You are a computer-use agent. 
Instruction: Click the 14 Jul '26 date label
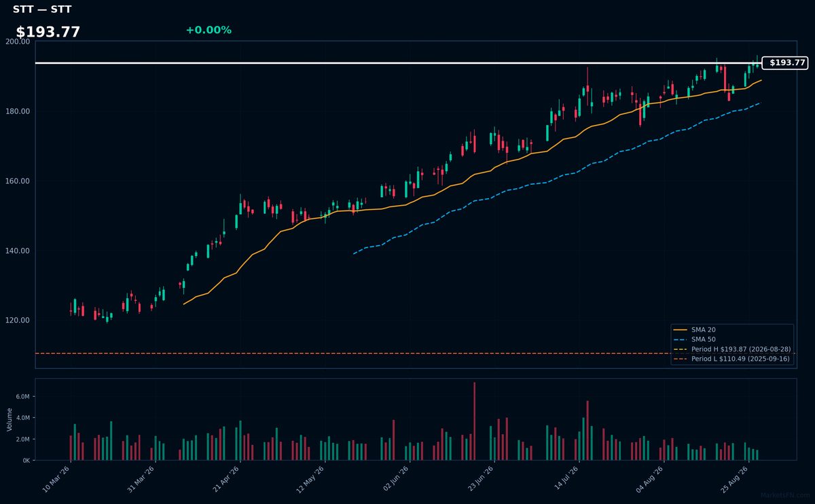coord(565,480)
